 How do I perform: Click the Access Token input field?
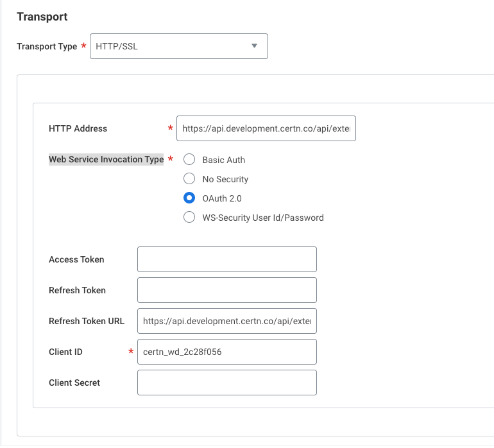[227, 259]
